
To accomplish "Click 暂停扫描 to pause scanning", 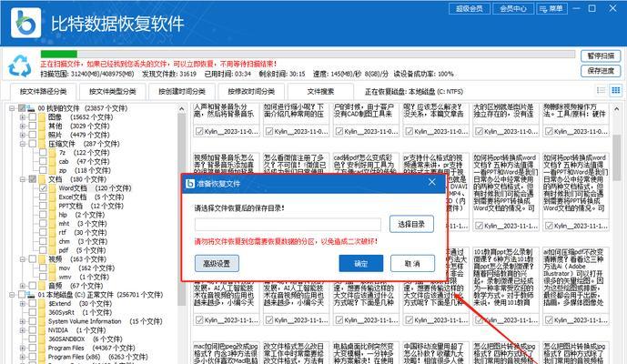I will (x=601, y=56).
